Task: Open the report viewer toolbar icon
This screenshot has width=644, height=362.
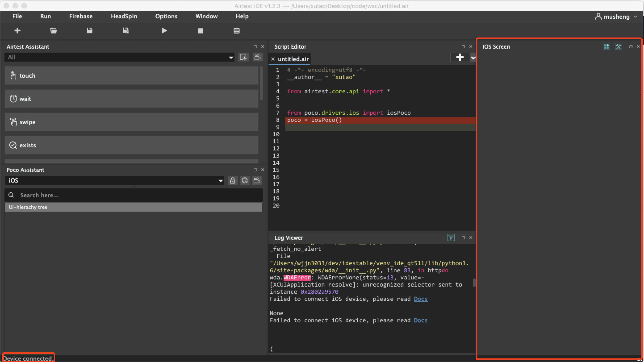Action: pyautogui.click(x=236, y=31)
